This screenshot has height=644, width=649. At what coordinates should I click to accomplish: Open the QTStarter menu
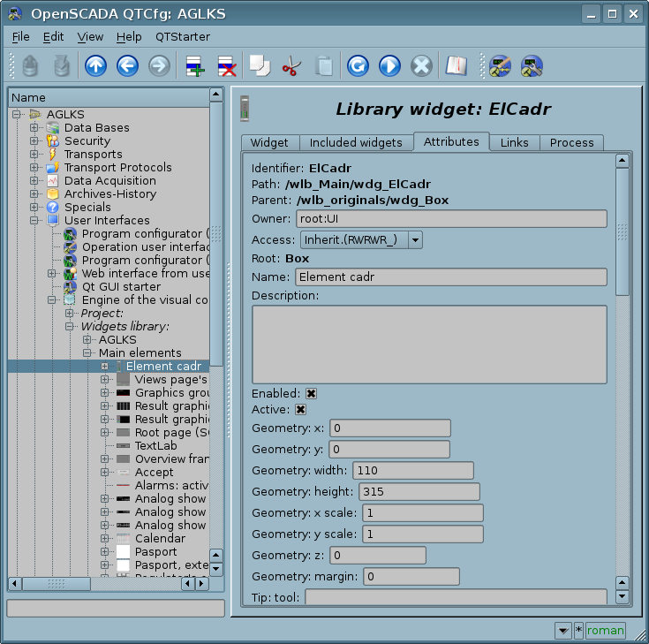click(182, 36)
